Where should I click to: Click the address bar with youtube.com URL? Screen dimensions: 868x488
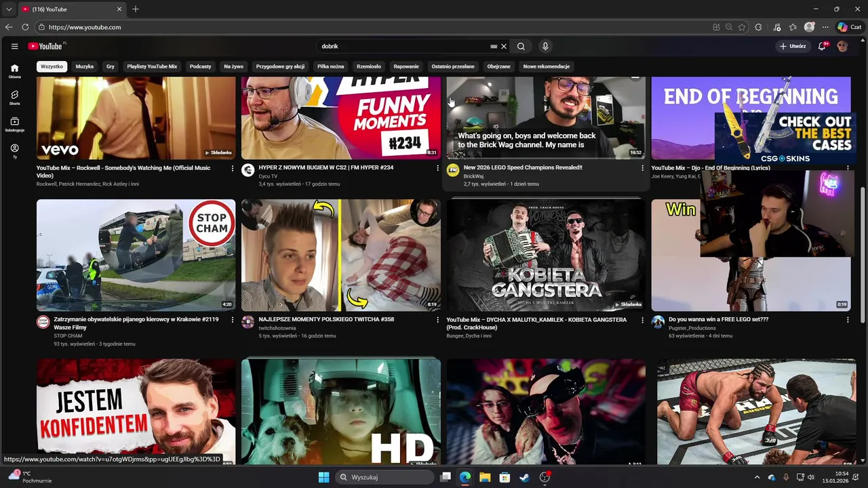coord(373,27)
